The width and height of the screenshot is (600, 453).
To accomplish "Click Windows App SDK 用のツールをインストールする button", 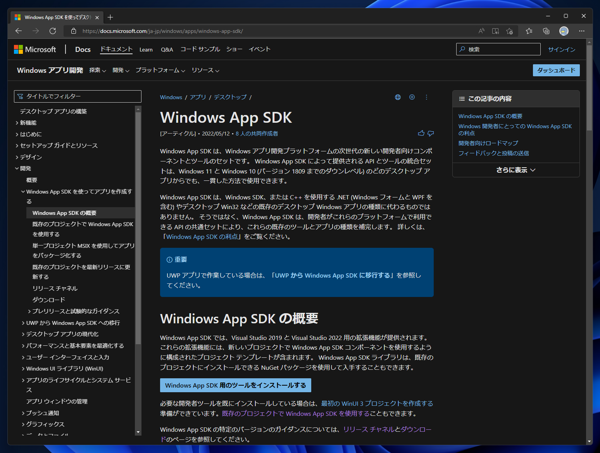I will [x=235, y=385].
